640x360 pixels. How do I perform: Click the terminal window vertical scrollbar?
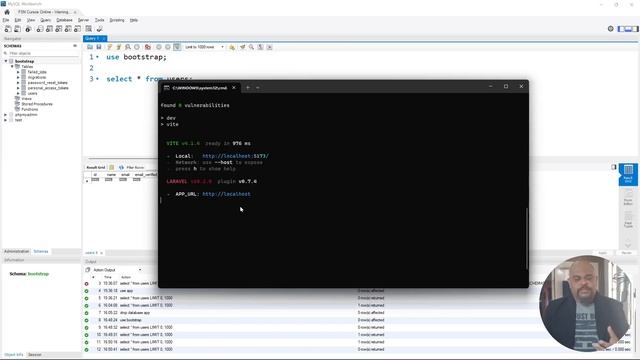[x=527, y=239]
